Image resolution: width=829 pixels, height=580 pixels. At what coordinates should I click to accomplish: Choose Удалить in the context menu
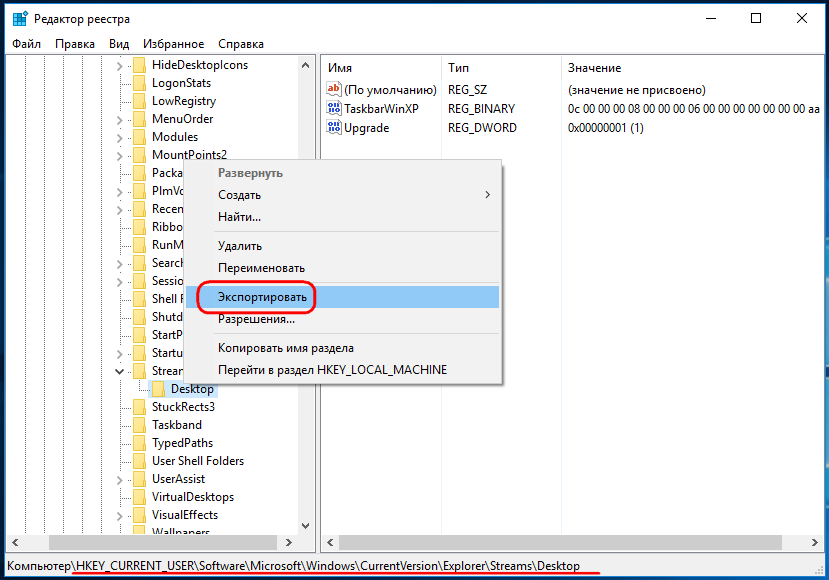pos(342,246)
